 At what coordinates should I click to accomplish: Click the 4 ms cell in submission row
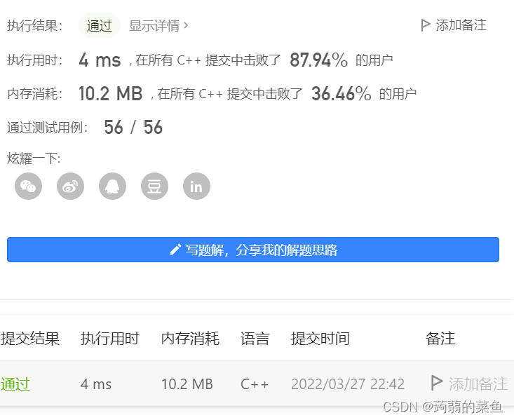click(x=96, y=384)
